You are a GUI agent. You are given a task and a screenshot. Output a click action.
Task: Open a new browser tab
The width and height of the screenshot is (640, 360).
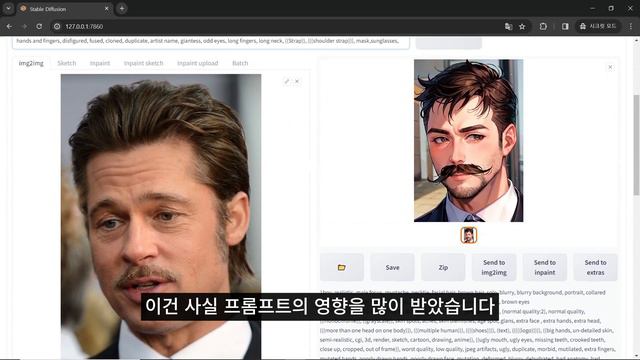[122, 9]
